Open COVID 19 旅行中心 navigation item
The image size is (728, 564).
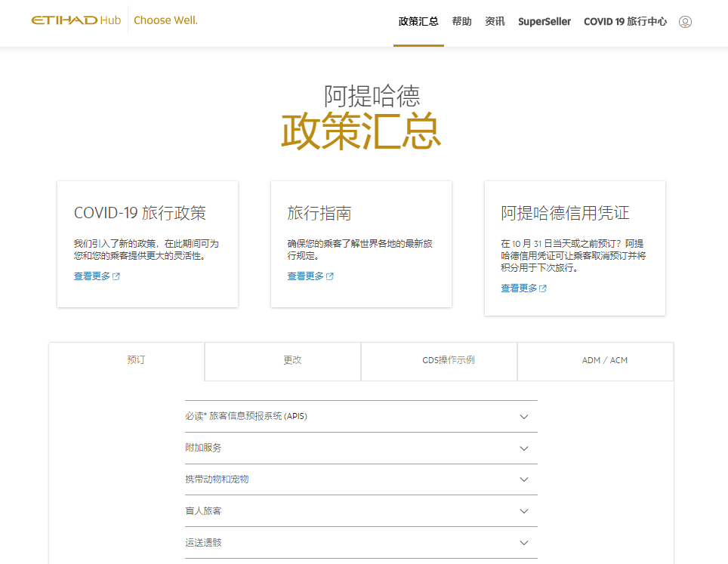click(625, 22)
